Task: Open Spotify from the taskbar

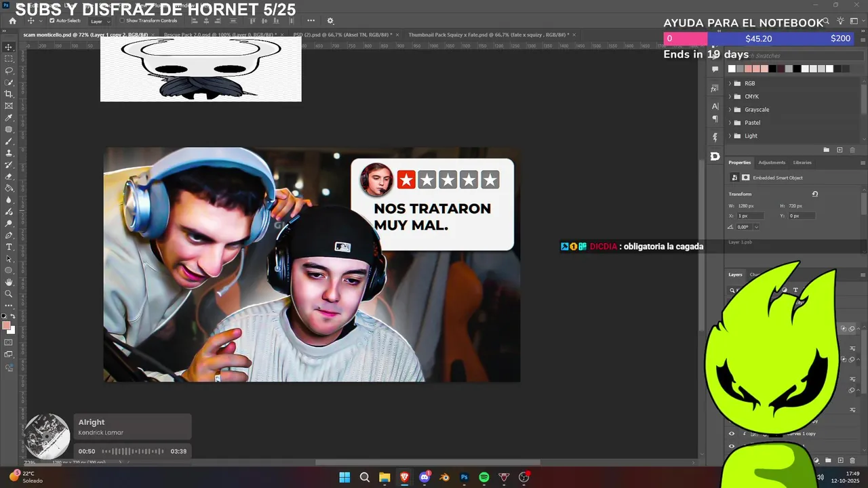Action: click(484, 477)
